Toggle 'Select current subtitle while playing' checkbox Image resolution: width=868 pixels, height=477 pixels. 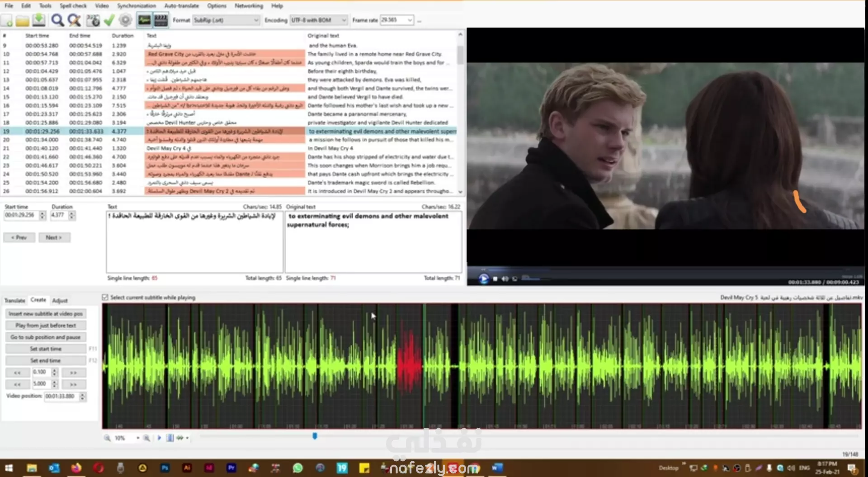tap(105, 298)
